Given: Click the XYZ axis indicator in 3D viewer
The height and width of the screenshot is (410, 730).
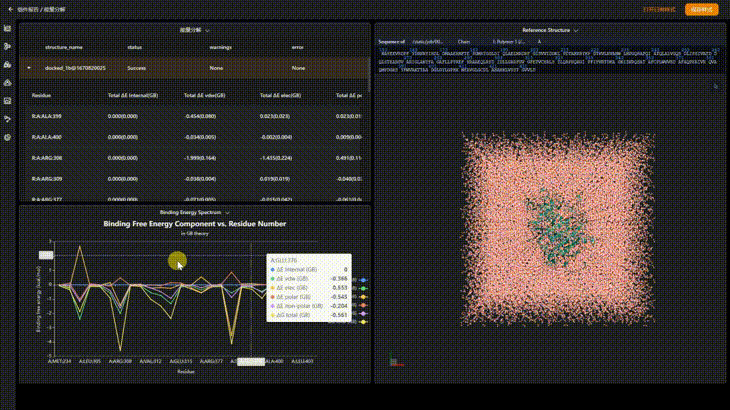Looking at the screenshot, I should click(x=396, y=361).
